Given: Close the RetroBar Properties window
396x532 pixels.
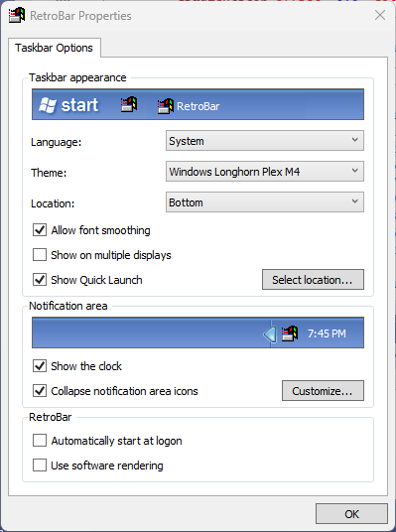Looking at the screenshot, I should click(380, 15).
